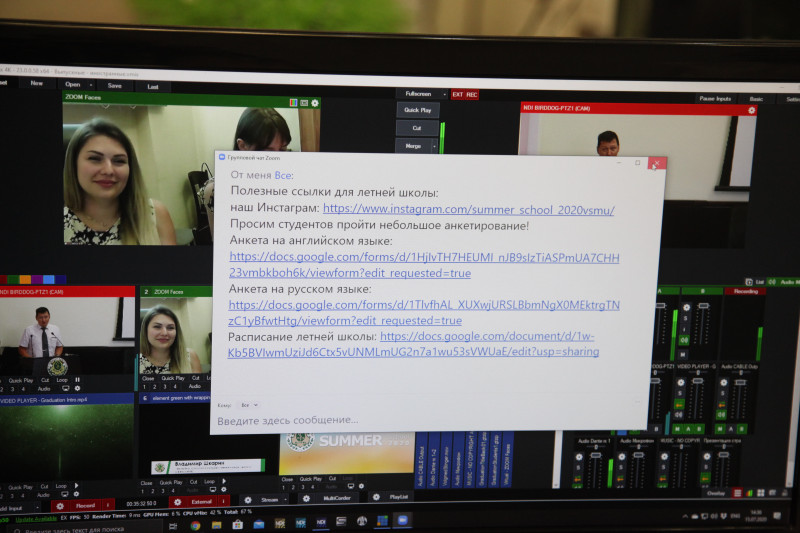Toggle bus A on VIDEO PLAYER audio channel

point(690,429)
